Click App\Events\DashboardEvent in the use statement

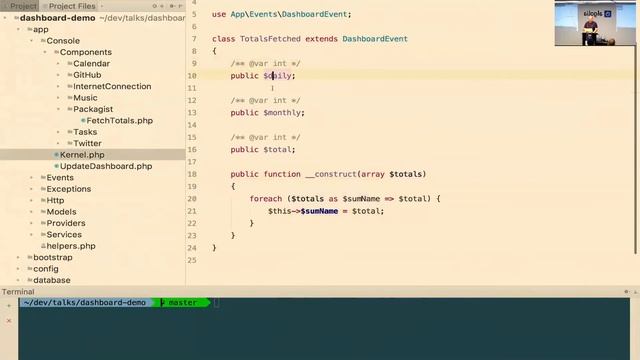tap(289, 14)
